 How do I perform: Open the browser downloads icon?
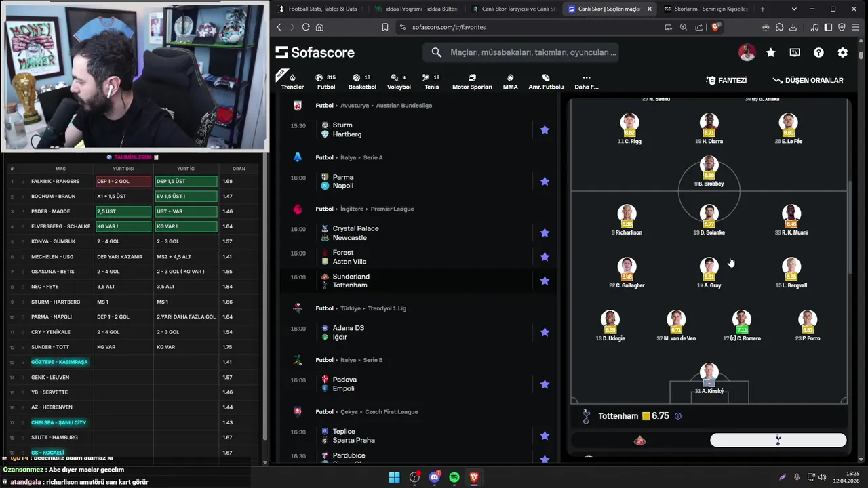click(x=793, y=27)
